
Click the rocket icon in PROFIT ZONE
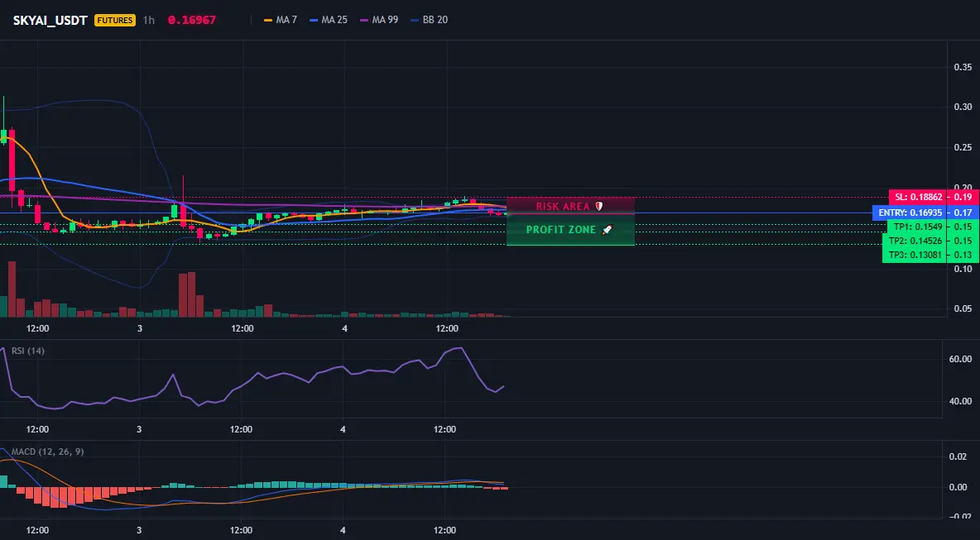coord(607,230)
